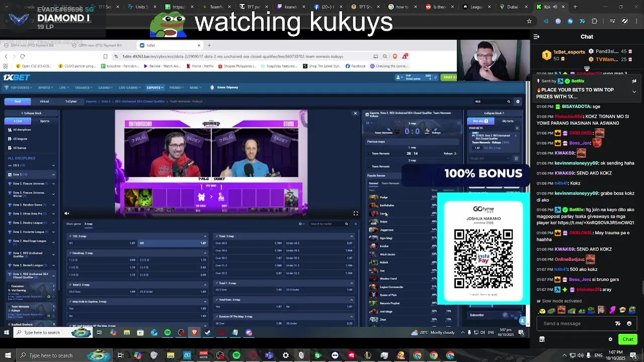The height and width of the screenshot is (362, 644).
Task: Expand the pinned message chevron
Action: coord(634,92)
